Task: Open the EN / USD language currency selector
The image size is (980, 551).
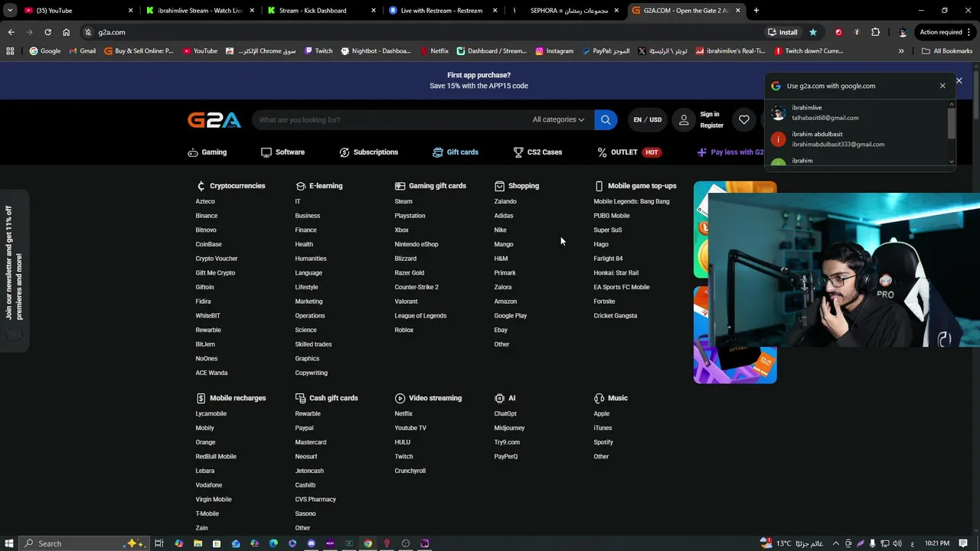Action: pos(647,119)
